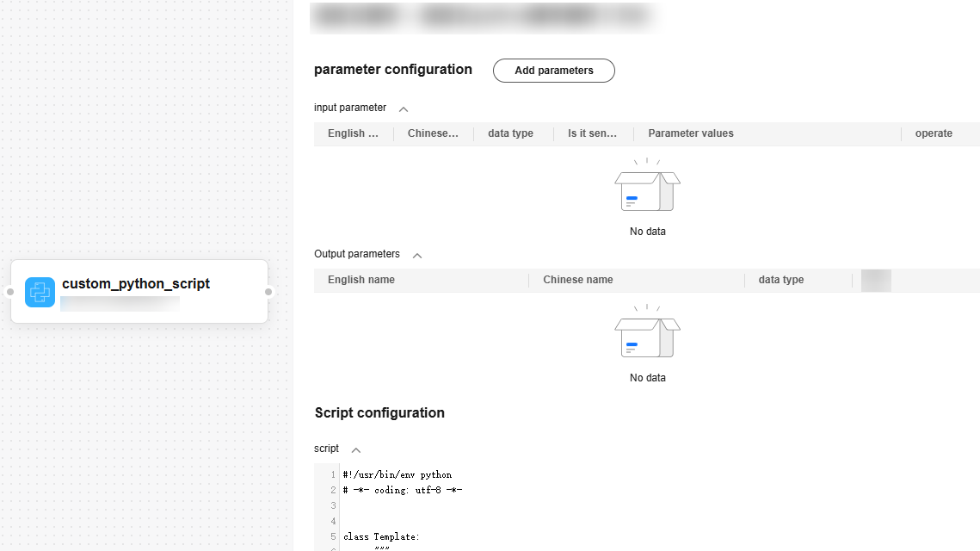Click the Add parameters button
Image resolution: width=980 pixels, height=551 pixels.
click(x=553, y=71)
